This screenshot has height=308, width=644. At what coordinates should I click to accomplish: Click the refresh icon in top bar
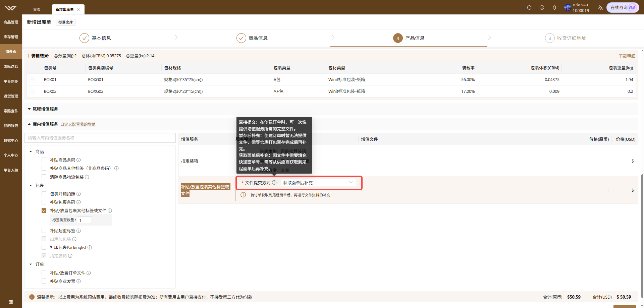pos(529,7)
